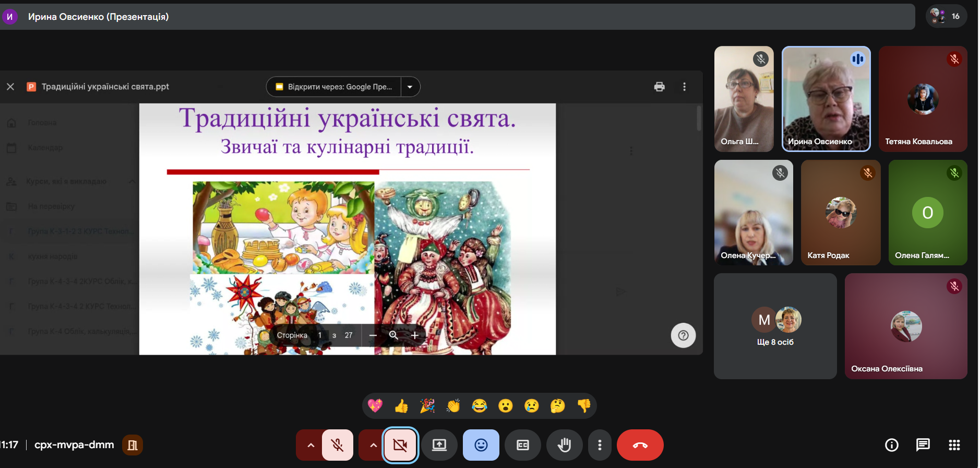Image resolution: width=980 pixels, height=468 pixels.
Task: Print the presentation file
Action: [659, 87]
